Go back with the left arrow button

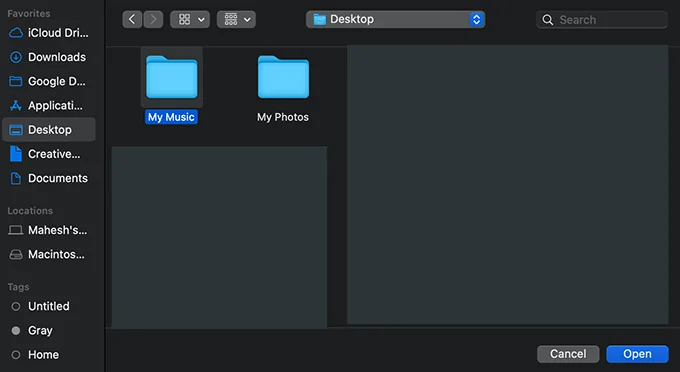(132, 20)
